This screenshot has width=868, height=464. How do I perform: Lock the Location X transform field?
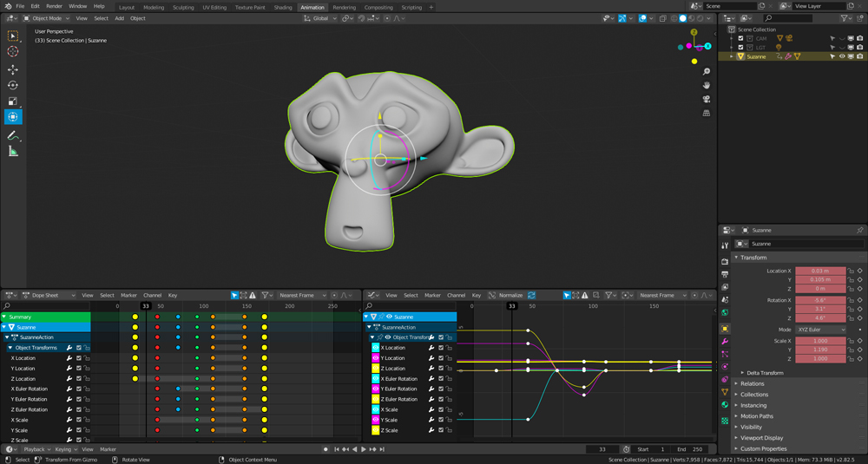(x=851, y=271)
